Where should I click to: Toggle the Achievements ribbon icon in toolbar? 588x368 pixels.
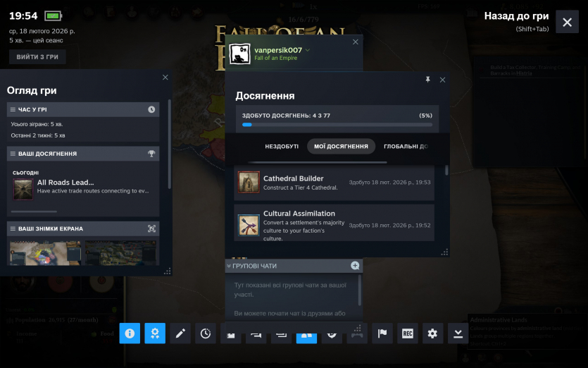click(155, 333)
